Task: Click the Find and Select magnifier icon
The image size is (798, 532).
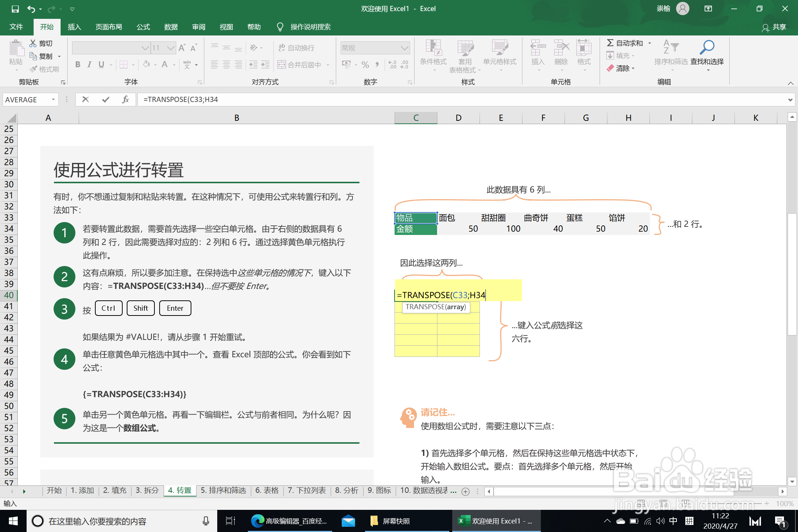Action: [x=707, y=48]
